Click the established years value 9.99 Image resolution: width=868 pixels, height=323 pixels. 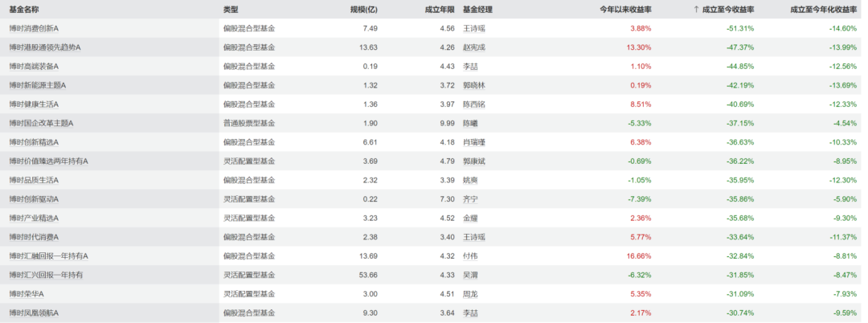tap(448, 124)
